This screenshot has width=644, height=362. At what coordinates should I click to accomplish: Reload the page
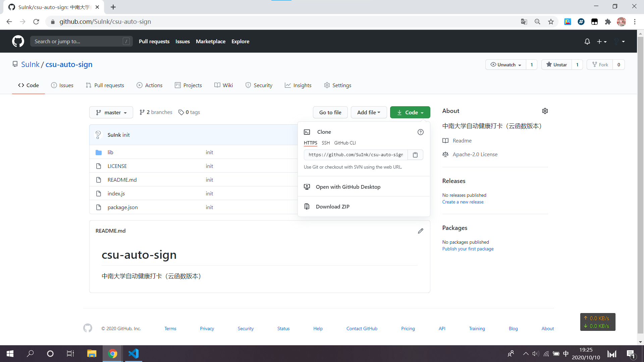coord(36,22)
